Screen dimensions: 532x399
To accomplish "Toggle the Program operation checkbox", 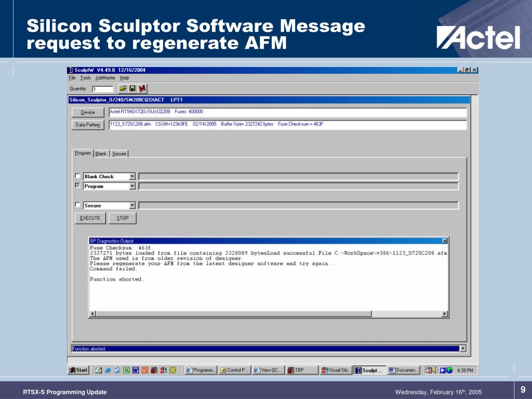I will coord(77,185).
